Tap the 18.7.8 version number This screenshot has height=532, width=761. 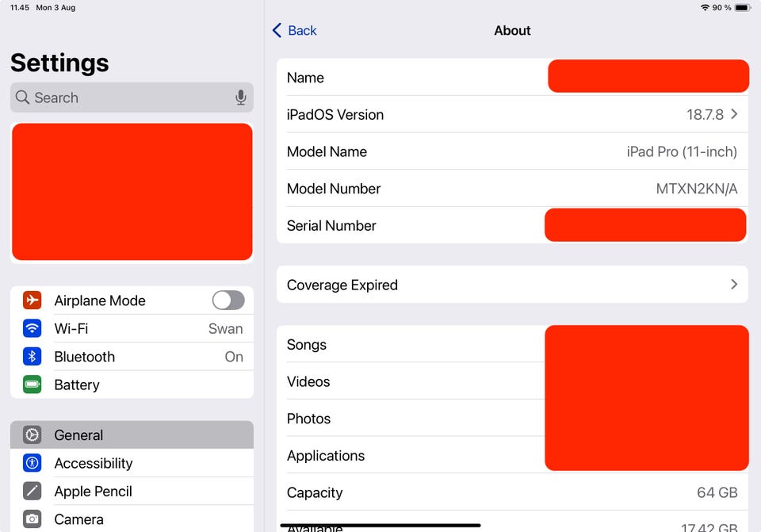[x=706, y=114]
